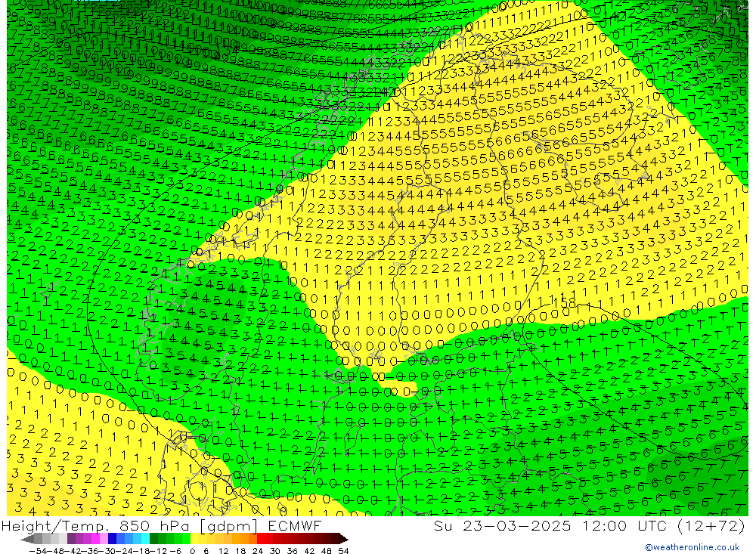Pick the yellow 0-degree legend swatch
This screenshot has height=554, width=756.
click(195, 539)
